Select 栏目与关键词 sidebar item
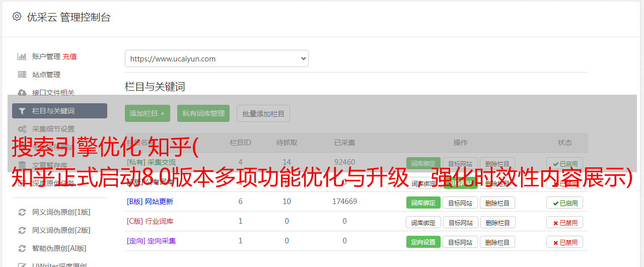The image size is (644, 267). pyautogui.click(x=59, y=111)
